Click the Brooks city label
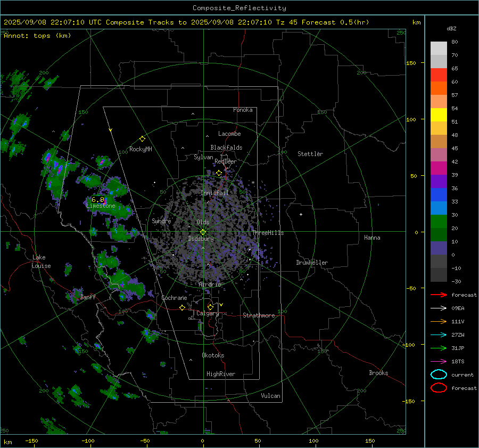 click(x=378, y=373)
